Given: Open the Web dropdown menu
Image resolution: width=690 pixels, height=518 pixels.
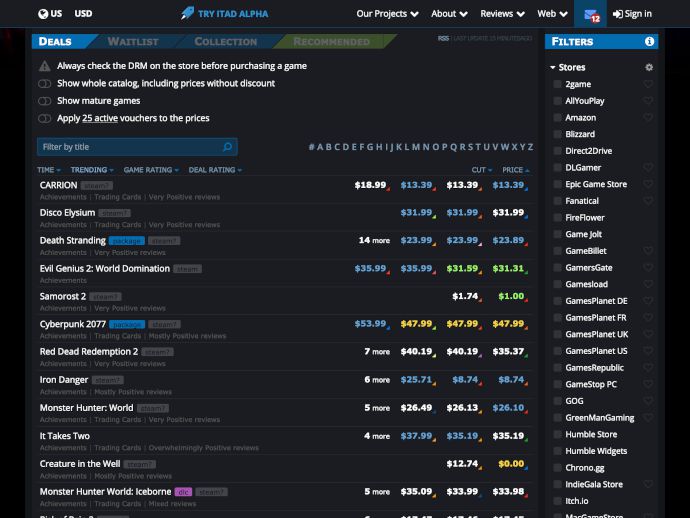Looking at the screenshot, I should click(552, 14).
